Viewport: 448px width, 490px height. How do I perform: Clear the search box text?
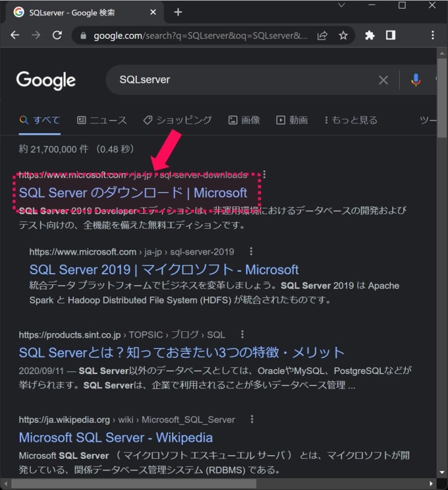point(383,80)
